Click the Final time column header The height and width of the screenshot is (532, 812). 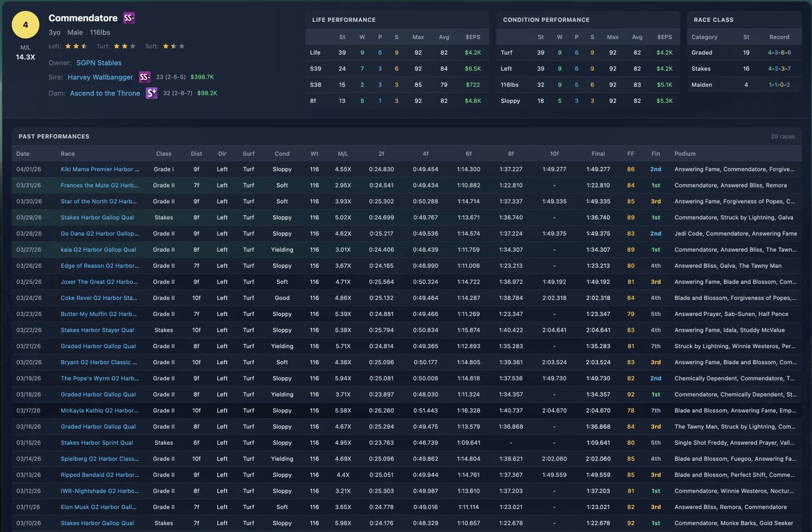[x=598, y=154]
